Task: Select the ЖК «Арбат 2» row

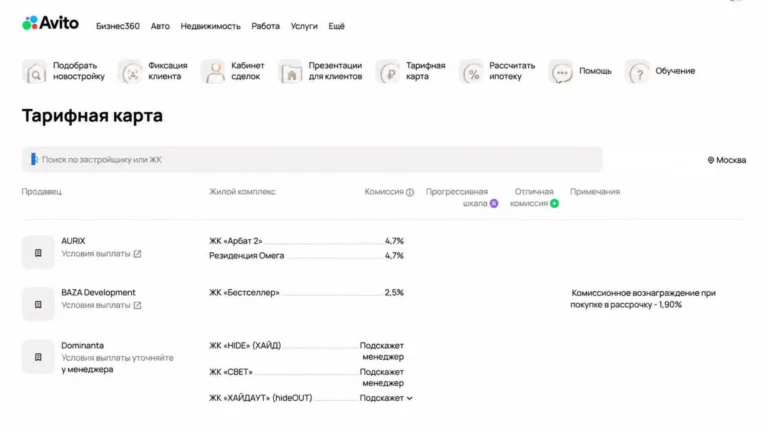Action: (x=306, y=241)
